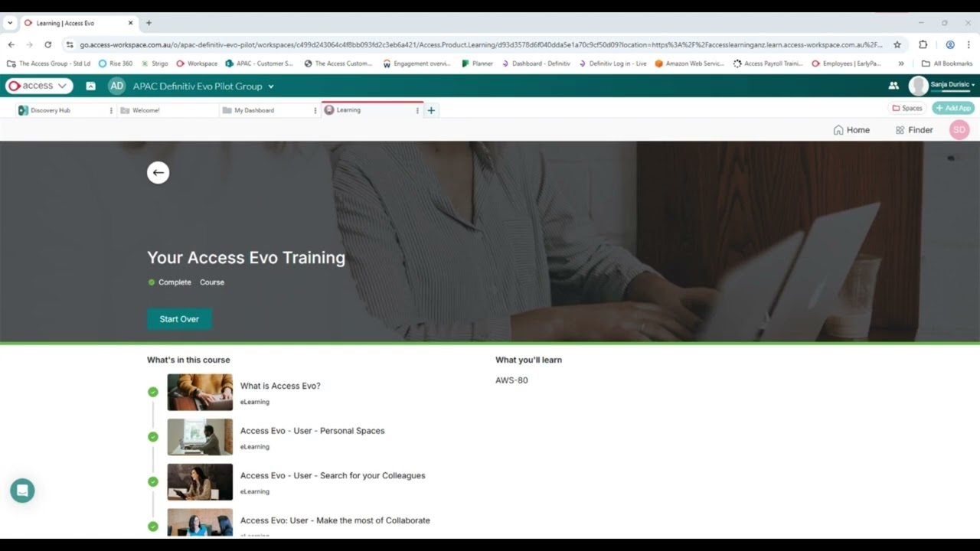Go to Home in learning navigation
Viewport: 980px width, 551px height.
[851, 130]
